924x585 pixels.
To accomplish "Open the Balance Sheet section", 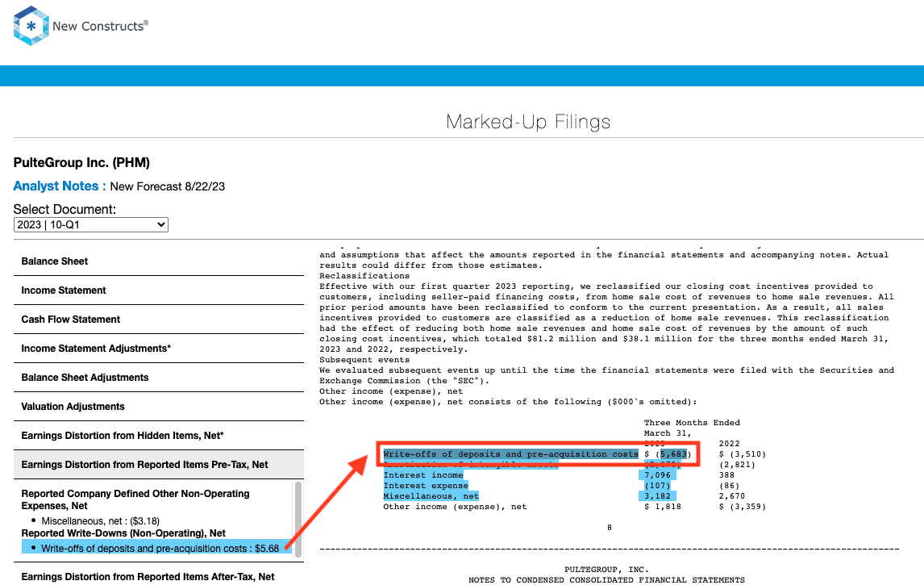I will (159, 261).
